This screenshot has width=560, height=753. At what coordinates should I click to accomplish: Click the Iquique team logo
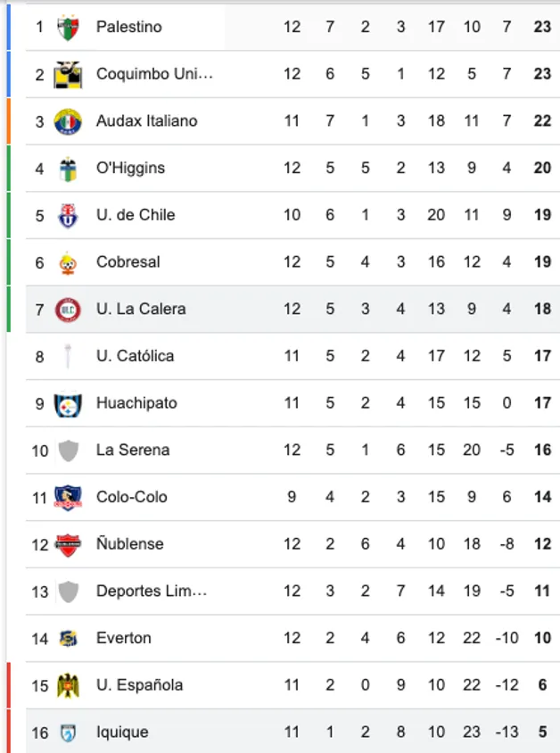click(62, 732)
